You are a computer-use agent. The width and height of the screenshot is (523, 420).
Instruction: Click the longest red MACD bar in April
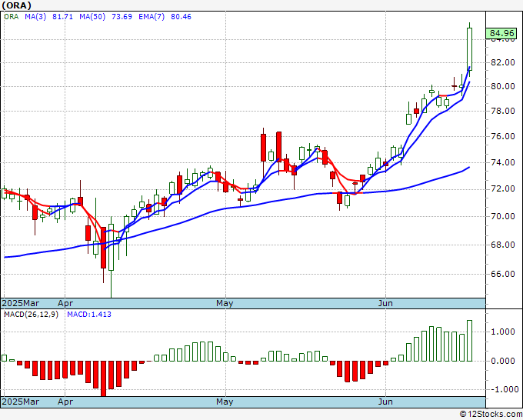103,378
